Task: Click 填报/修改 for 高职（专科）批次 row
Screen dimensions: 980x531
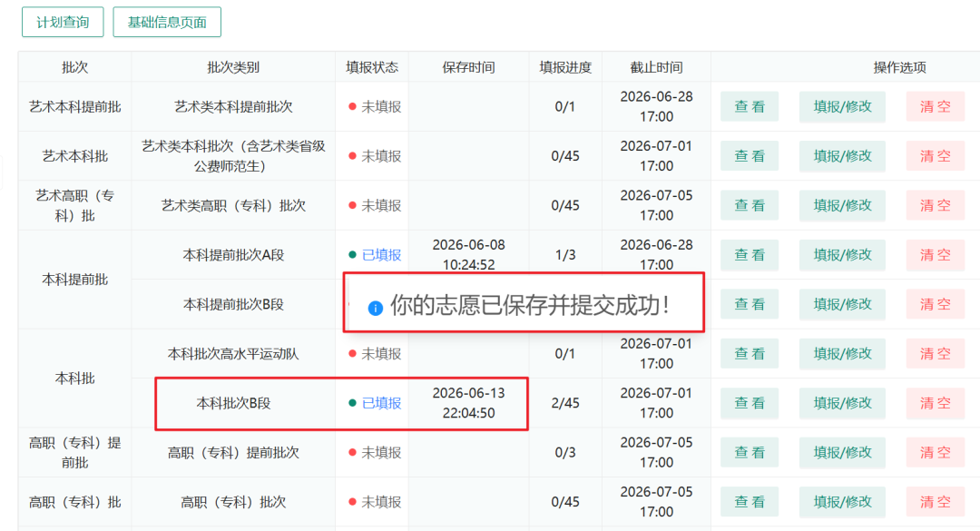Action: (842, 502)
